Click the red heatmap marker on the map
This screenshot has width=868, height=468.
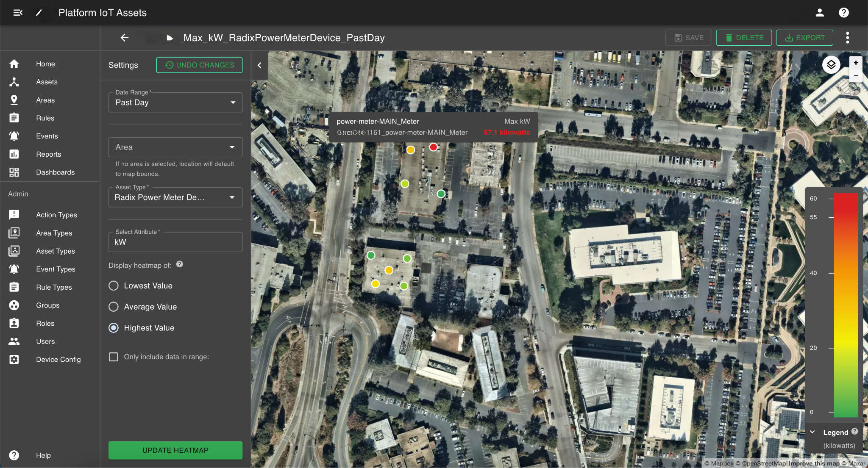point(433,147)
